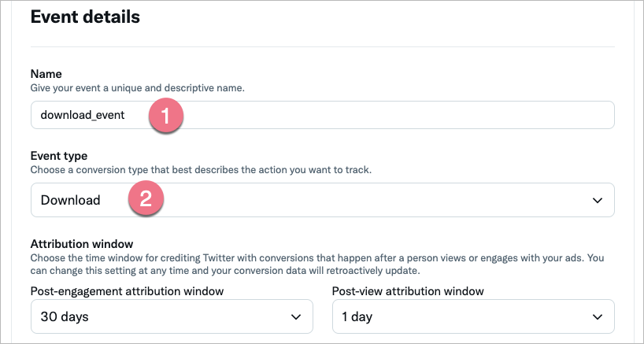This screenshot has width=644, height=344.
Task: Click the Post-engagement attribution window label
Action: tap(127, 291)
